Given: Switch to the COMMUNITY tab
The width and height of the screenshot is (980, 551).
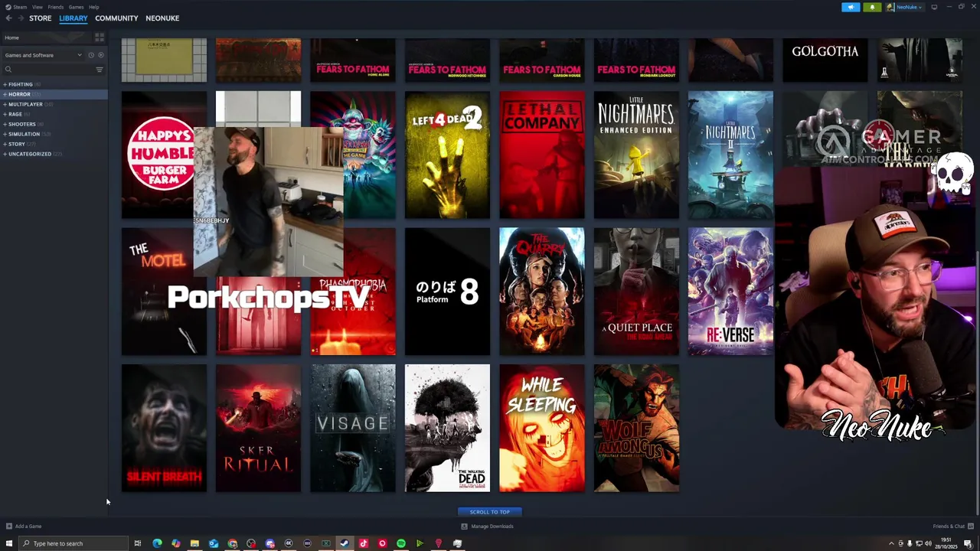Looking at the screenshot, I should 116,18.
